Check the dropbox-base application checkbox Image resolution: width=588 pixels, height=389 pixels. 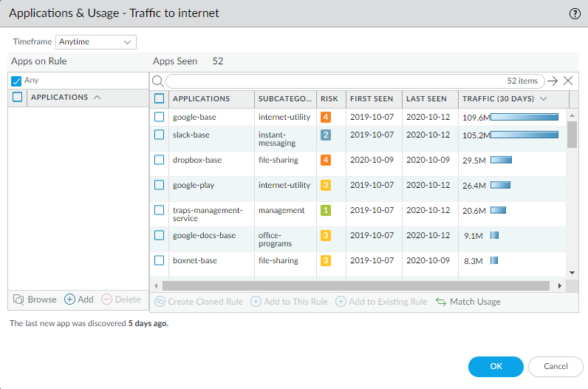[159, 160]
